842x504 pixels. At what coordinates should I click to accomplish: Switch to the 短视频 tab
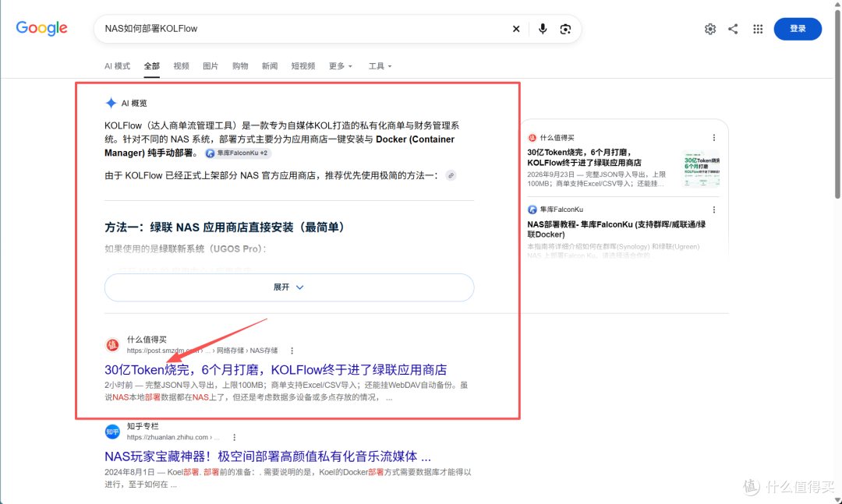302,66
